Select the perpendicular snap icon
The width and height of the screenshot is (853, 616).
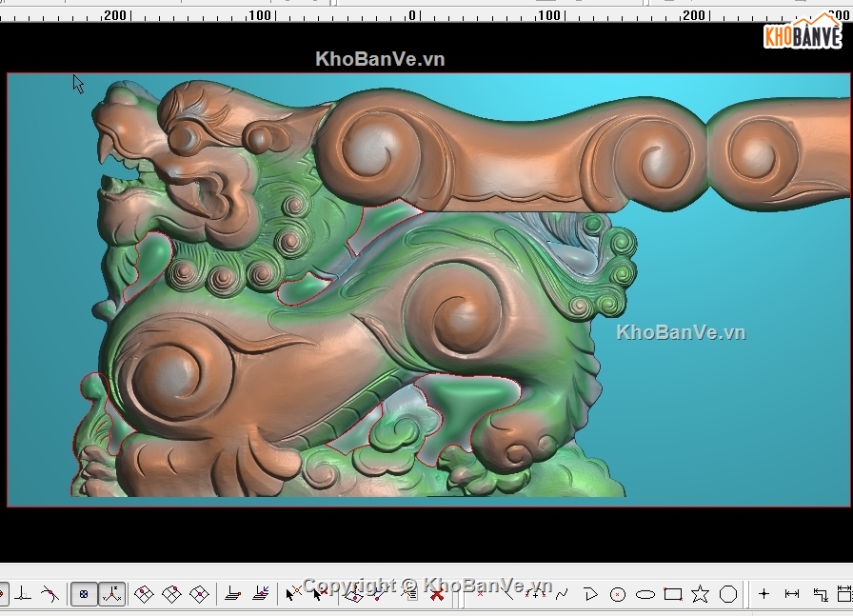click(x=23, y=594)
